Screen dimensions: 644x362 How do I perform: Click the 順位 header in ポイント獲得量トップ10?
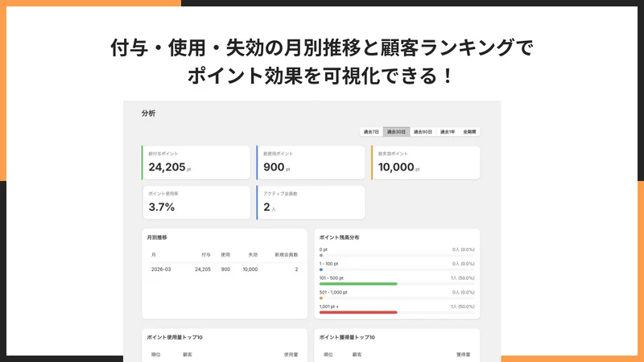click(328, 355)
